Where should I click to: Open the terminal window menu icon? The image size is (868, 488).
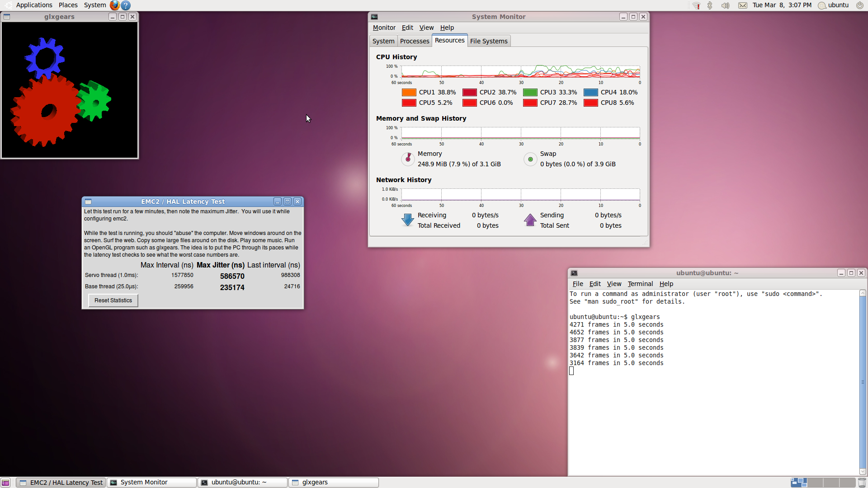[574, 273]
